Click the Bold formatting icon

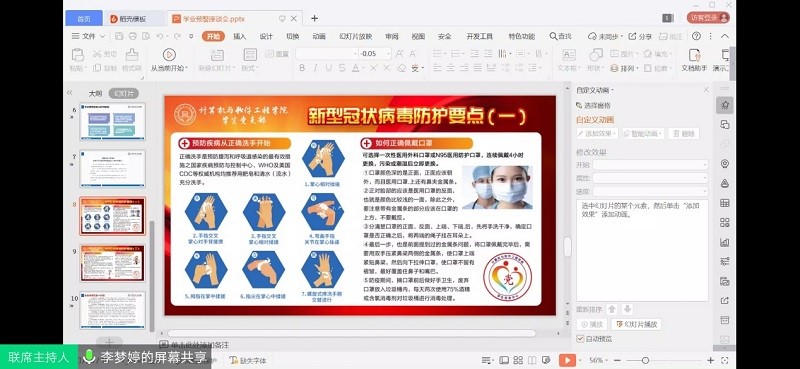(x=302, y=68)
